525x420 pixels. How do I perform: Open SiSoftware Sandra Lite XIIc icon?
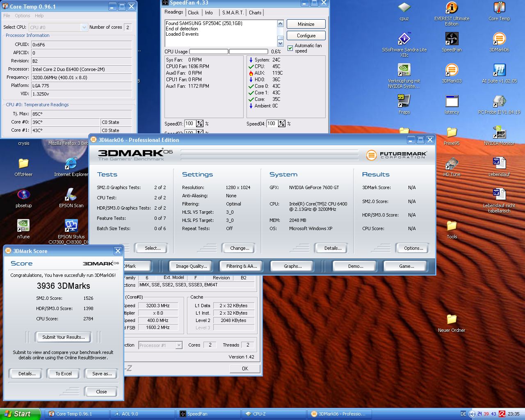click(x=404, y=45)
